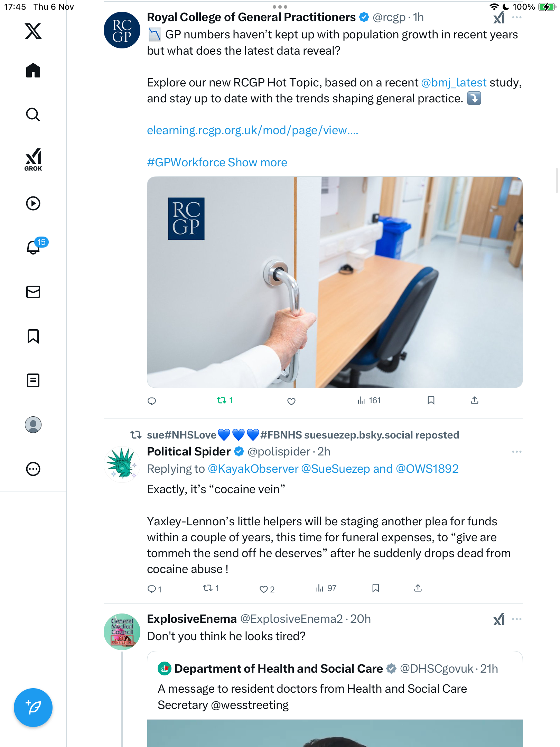Open the video tab play icon
This screenshot has width=560, height=747.
click(x=33, y=203)
